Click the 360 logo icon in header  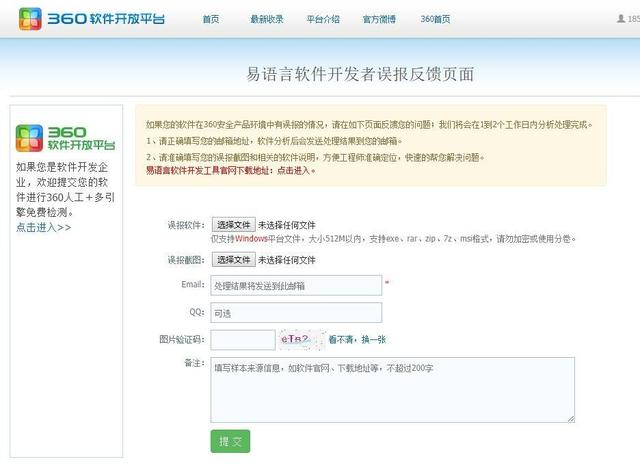click(x=30, y=19)
